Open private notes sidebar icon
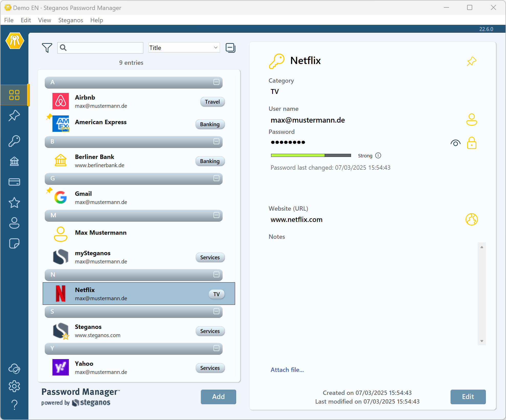This screenshot has width=506, height=420. pos(14,243)
